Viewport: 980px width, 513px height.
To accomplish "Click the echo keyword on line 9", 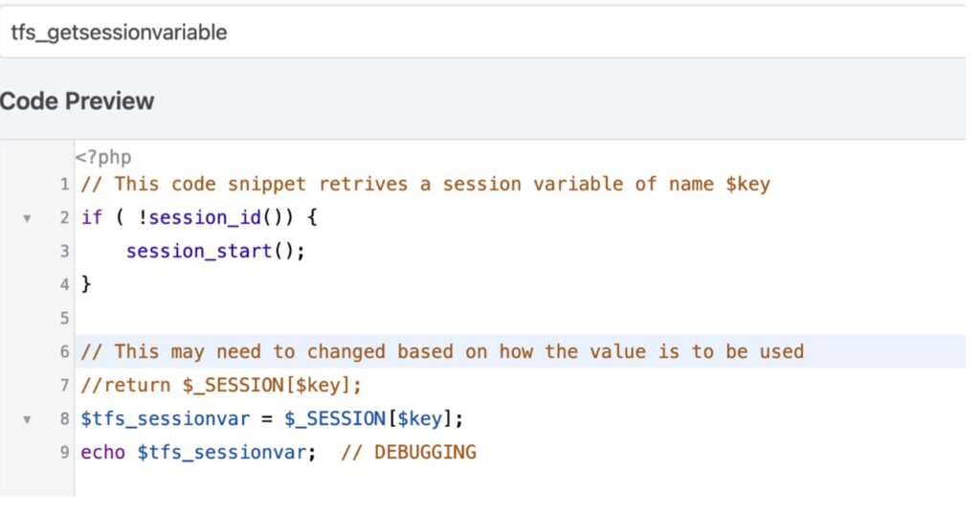I will pyautogui.click(x=103, y=452).
